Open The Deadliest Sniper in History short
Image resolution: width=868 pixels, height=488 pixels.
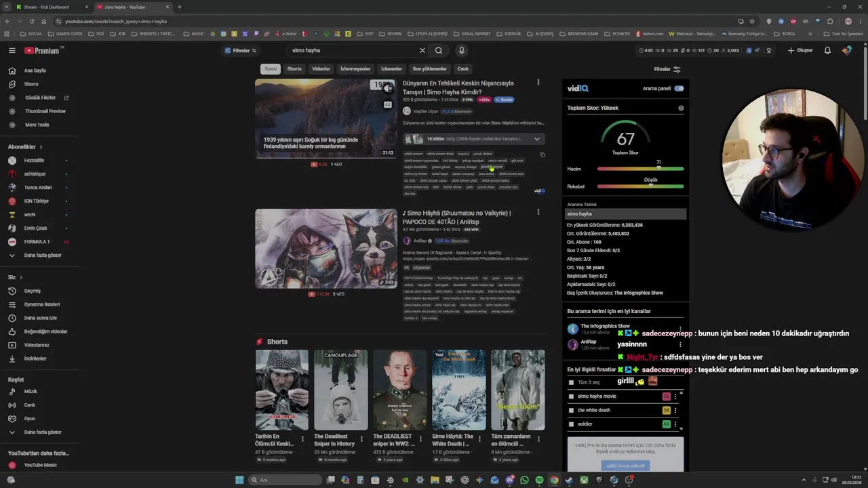(340, 390)
